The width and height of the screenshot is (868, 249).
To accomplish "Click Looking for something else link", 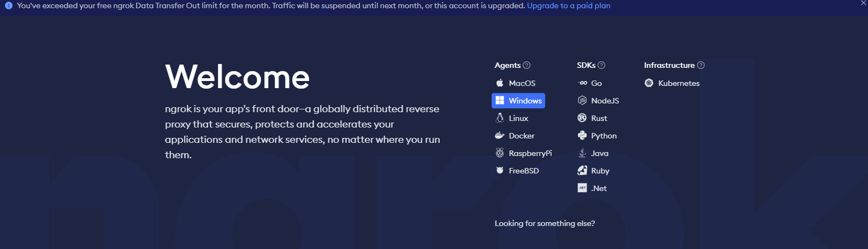I will 545,223.
